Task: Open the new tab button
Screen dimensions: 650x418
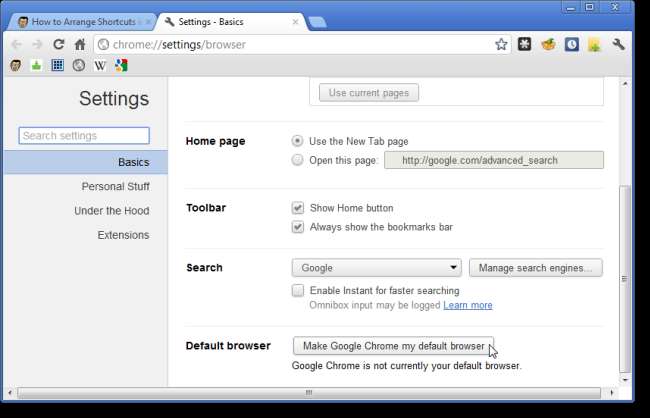Action: click(x=317, y=21)
